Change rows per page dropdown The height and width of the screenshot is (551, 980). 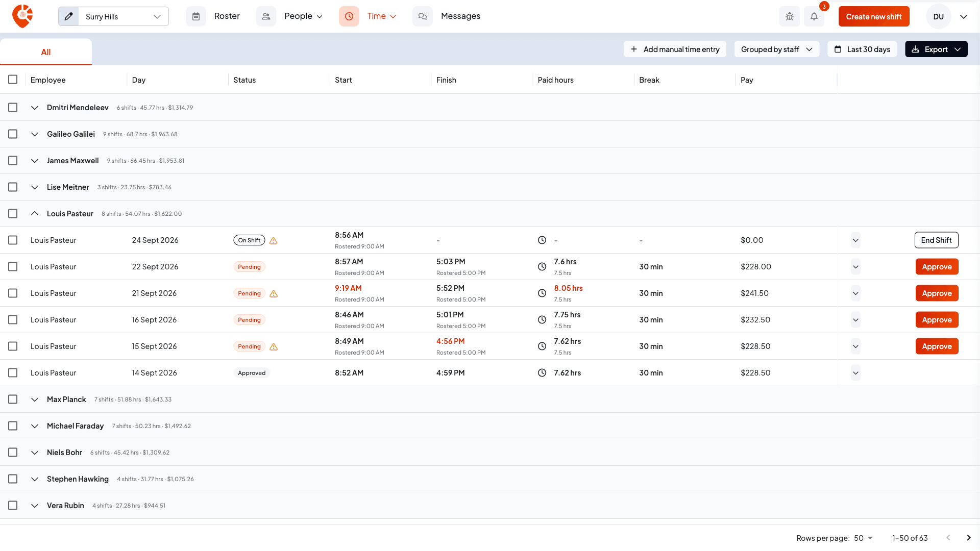coord(864,538)
